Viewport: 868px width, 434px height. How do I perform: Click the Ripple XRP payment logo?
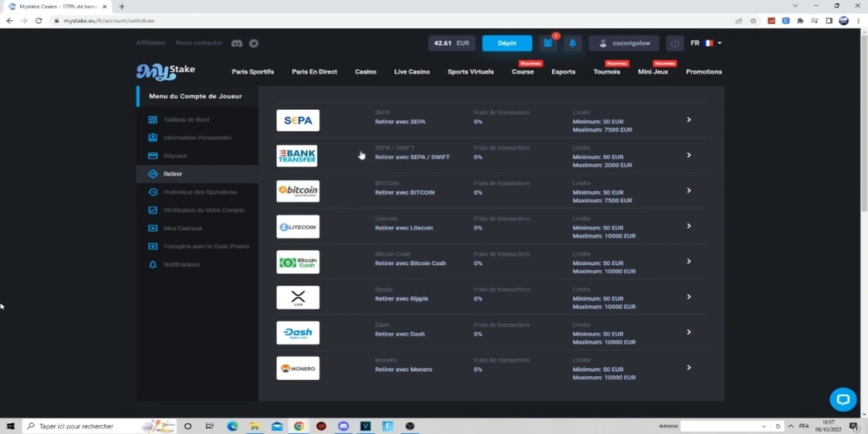click(298, 297)
